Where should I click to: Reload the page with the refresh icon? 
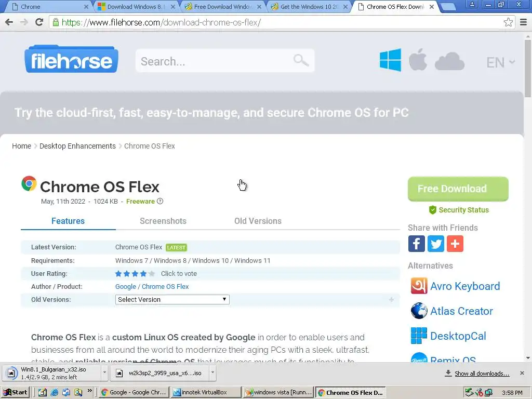point(39,22)
